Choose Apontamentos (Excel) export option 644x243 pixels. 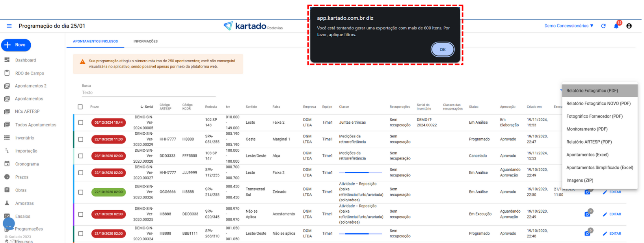pyautogui.click(x=587, y=155)
